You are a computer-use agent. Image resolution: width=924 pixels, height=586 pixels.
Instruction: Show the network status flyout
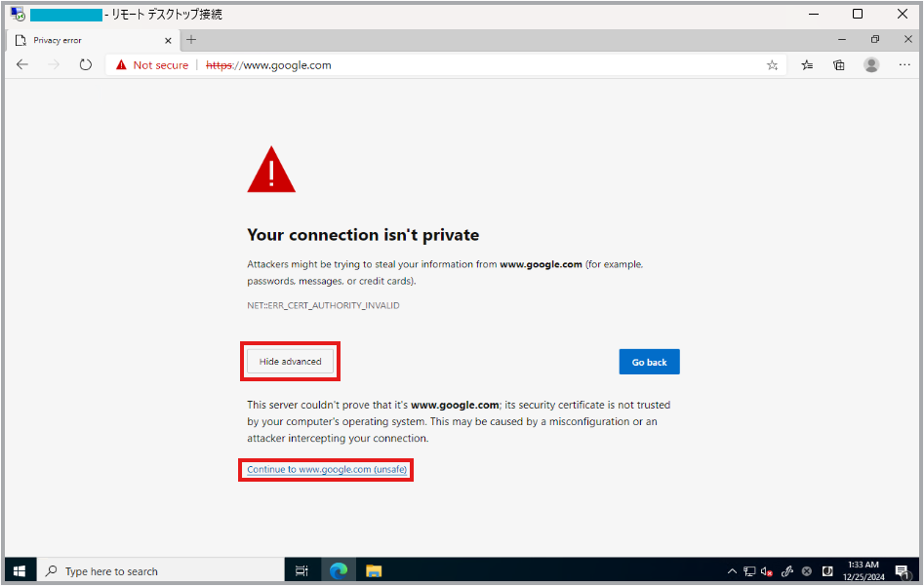click(x=749, y=570)
